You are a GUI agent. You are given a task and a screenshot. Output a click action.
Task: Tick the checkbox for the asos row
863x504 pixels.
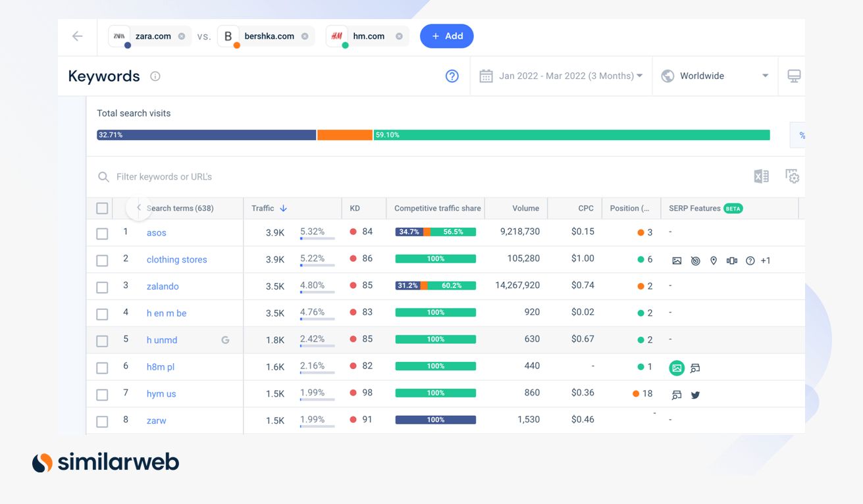coord(102,234)
